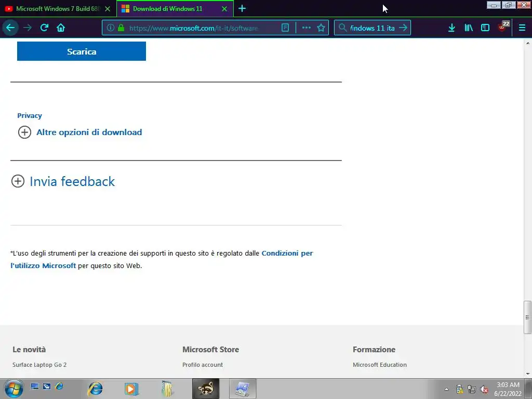Go back with the browser back arrow

click(x=10, y=28)
